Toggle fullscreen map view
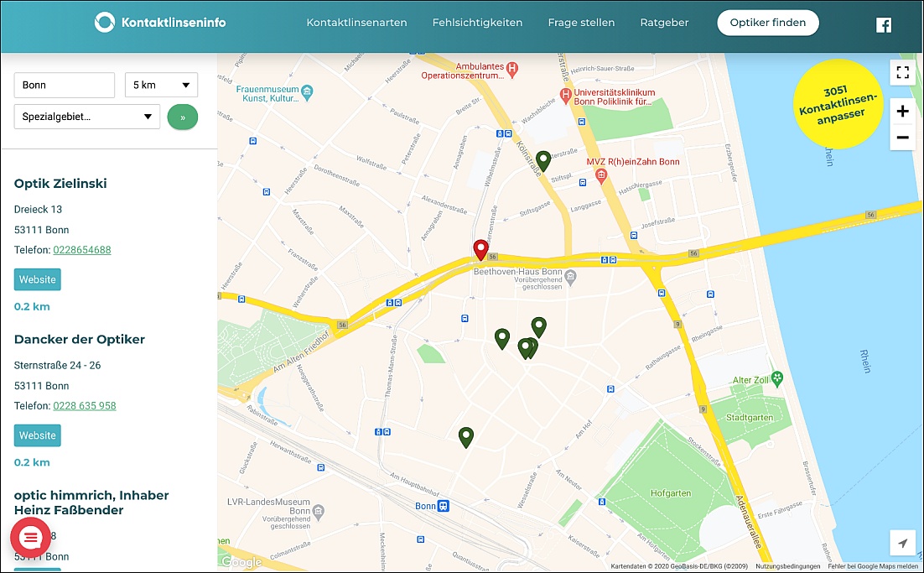 pos(902,73)
